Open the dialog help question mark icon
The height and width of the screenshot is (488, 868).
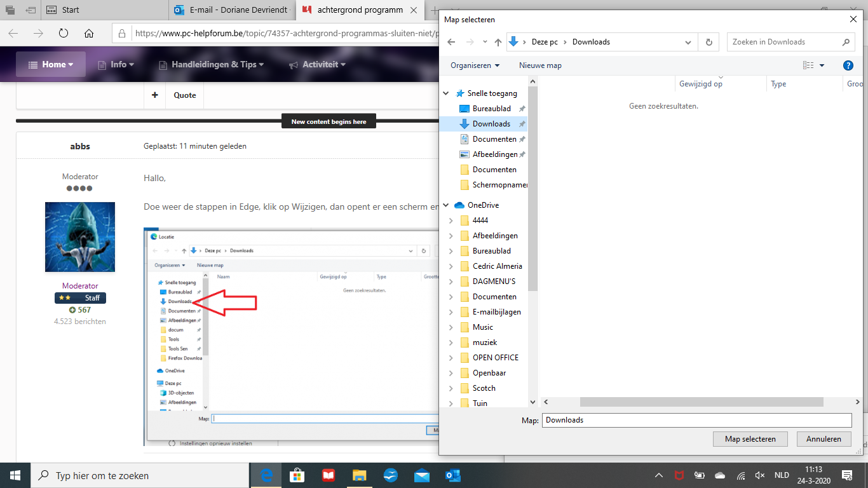pyautogui.click(x=848, y=65)
